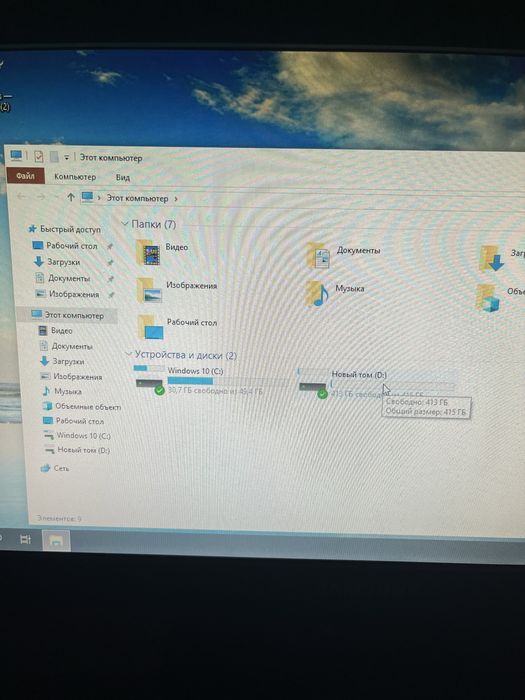Open pinned Рабочий стол in quick access

[71, 246]
